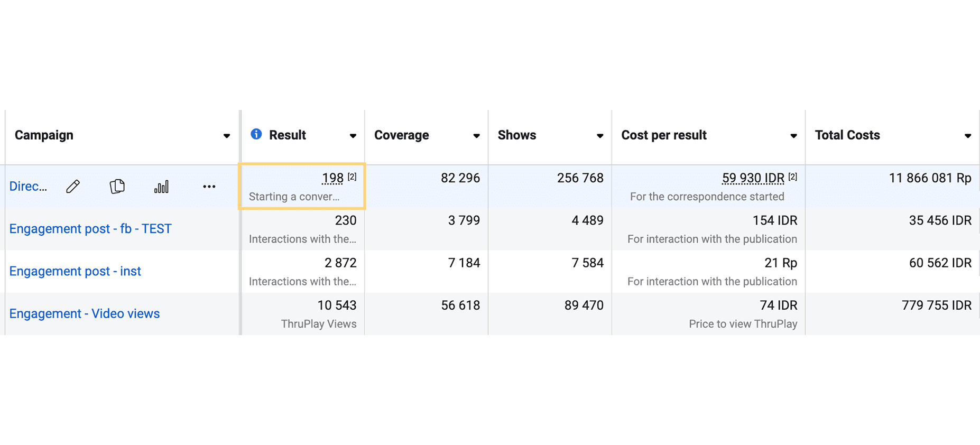This screenshot has width=980, height=445.
Task: Click the info icon beside Result
Action: pos(256,134)
